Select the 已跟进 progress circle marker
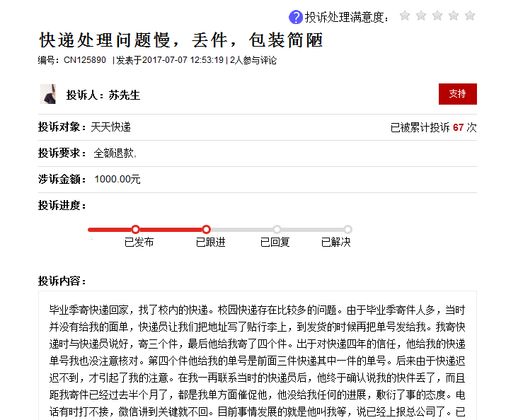 pyautogui.click(x=207, y=229)
